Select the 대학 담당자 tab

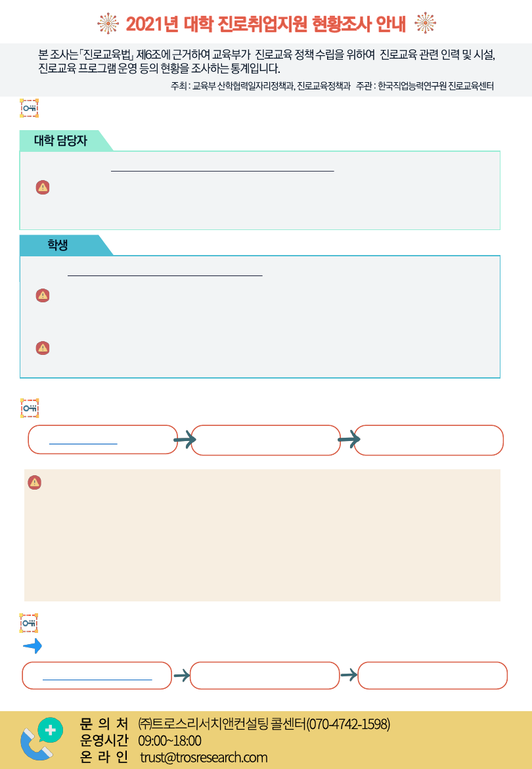pos(60,141)
